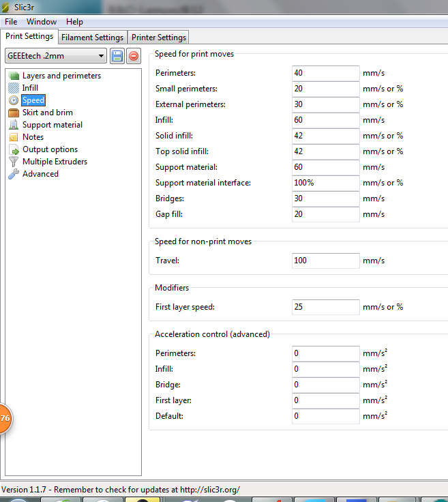Switch to the Print Settings tab
Viewport: 448px width, 502px height.
pos(29,36)
